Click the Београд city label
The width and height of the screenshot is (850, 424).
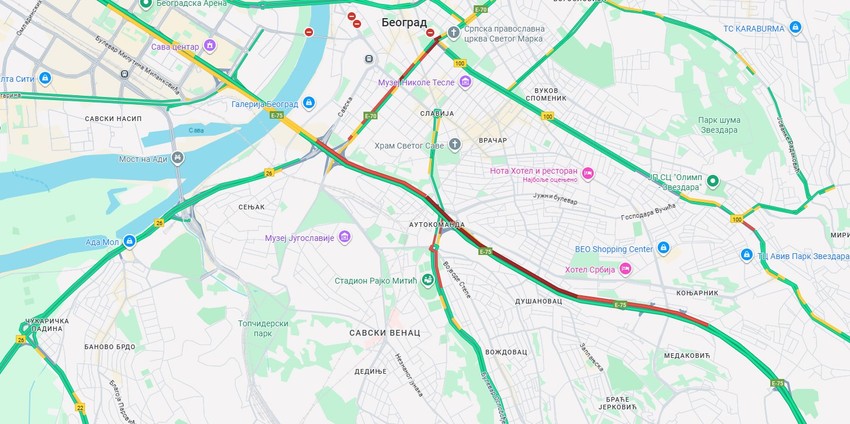[x=404, y=23]
